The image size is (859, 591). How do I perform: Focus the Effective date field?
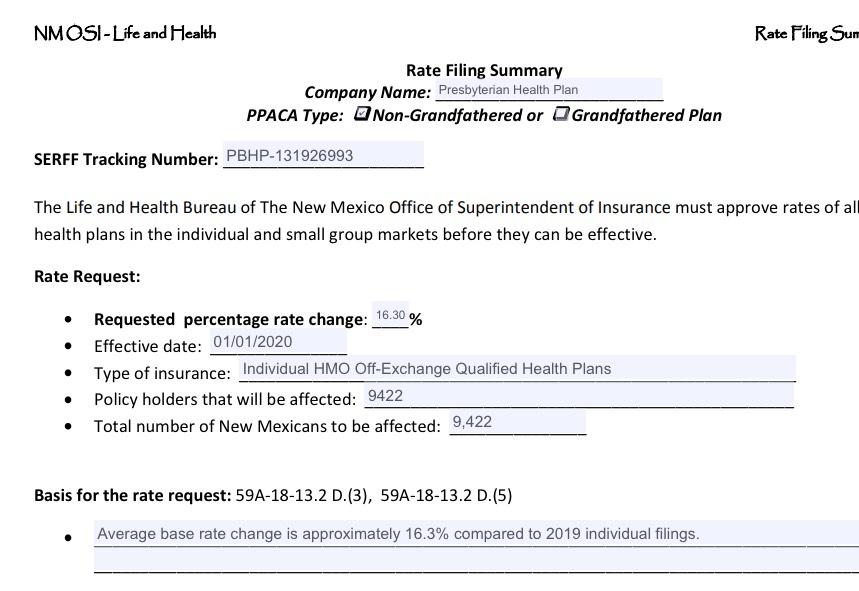(x=278, y=342)
